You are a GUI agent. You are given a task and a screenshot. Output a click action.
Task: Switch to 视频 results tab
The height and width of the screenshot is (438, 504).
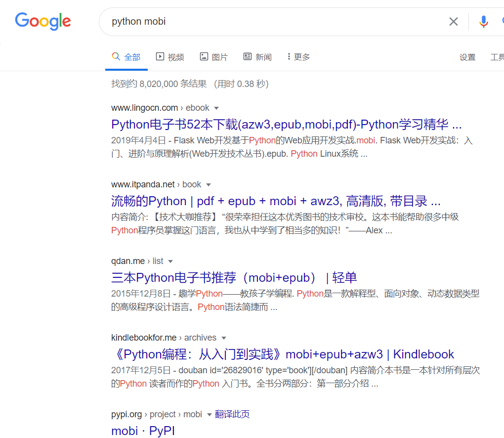(170, 57)
